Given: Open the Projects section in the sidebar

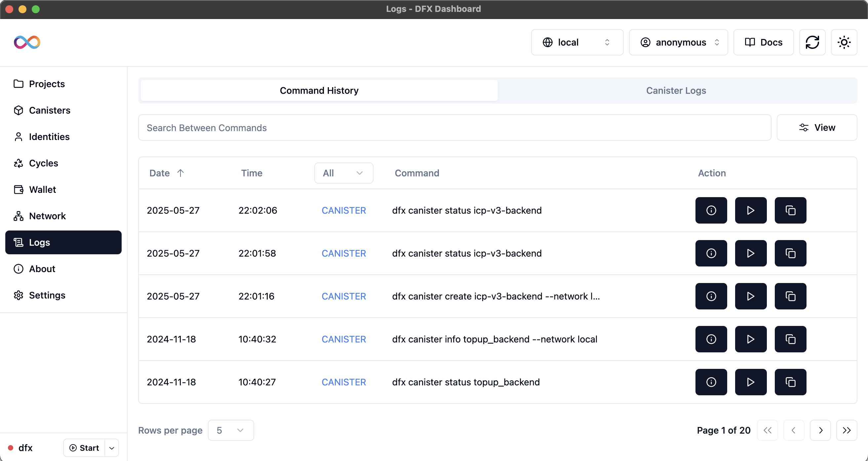Looking at the screenshot, I should (x=47, y=84).
